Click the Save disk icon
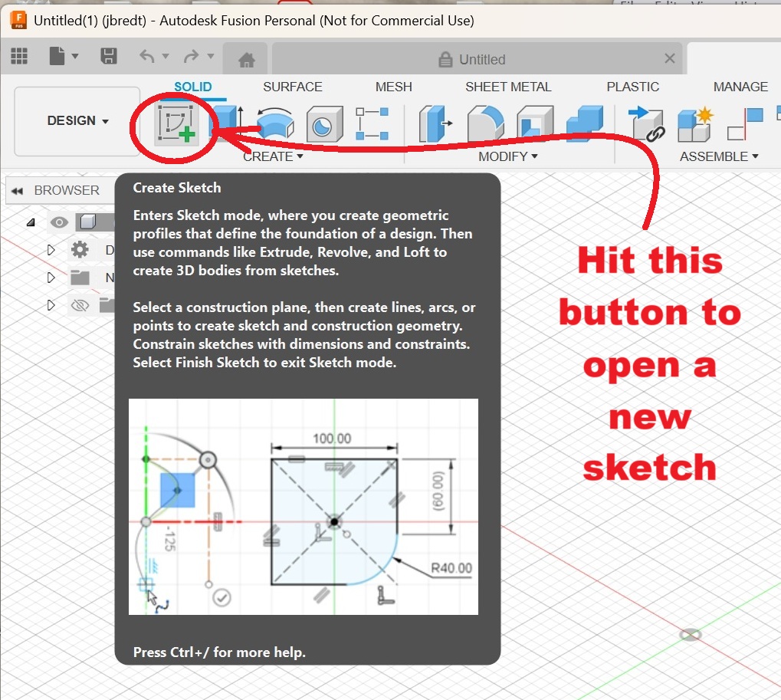 109,57
